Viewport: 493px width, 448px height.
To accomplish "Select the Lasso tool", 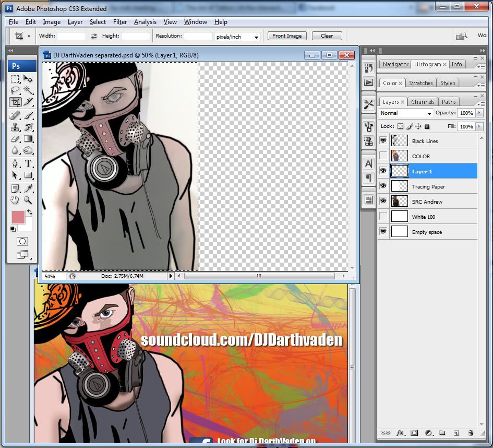I will 15,90.
